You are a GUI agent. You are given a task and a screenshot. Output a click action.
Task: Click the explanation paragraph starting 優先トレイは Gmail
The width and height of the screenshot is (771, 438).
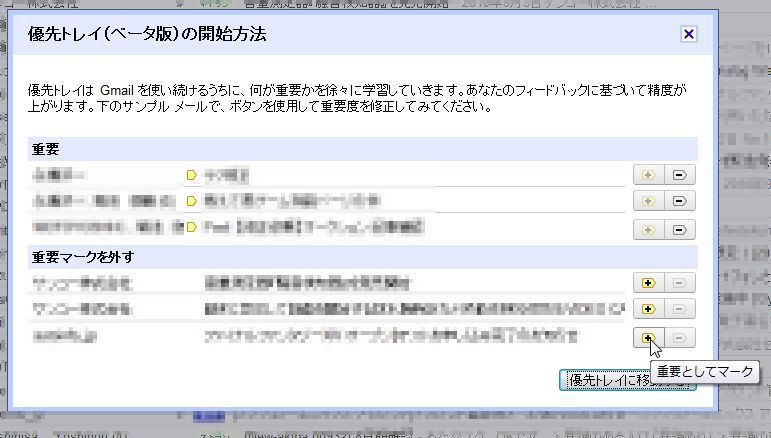point(357,98)
